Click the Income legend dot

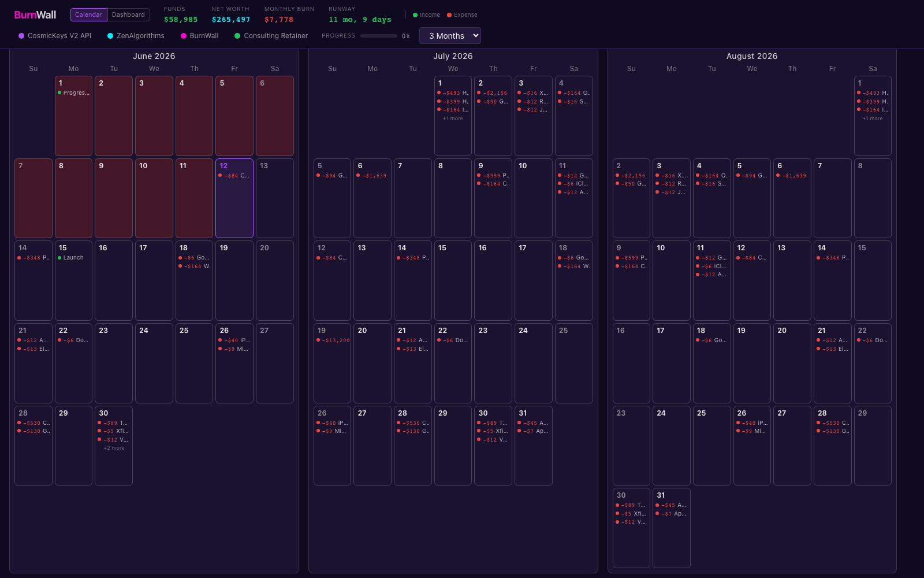pos(415,15)
